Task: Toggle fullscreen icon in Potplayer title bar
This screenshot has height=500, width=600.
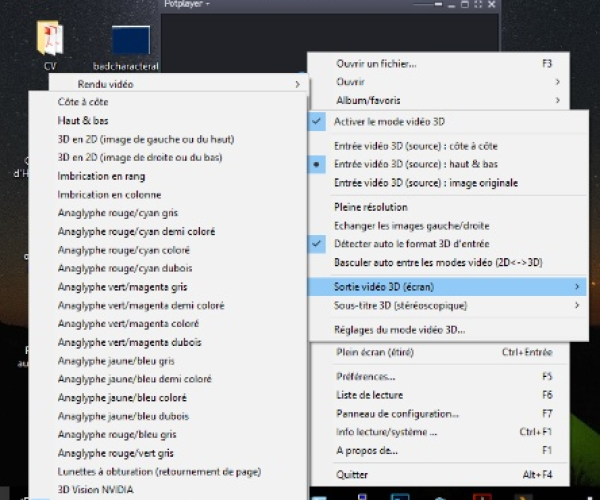Action: 478,4
